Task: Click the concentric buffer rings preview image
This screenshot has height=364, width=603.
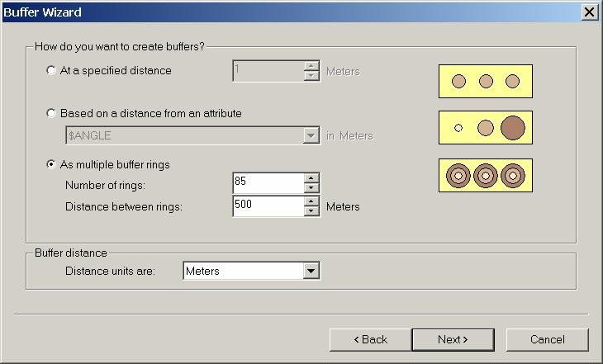Action: [486, 176]
